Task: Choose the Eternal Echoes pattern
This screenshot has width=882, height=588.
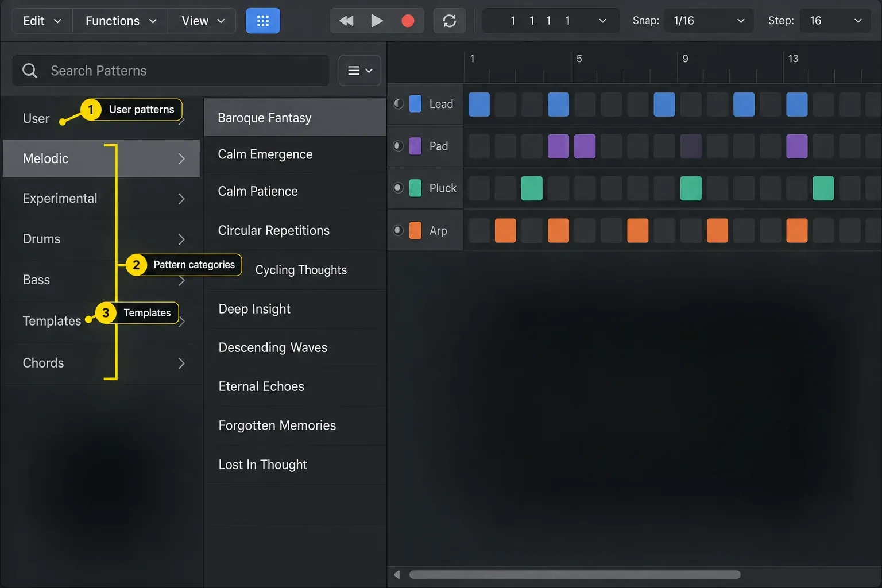Action: 295,386
